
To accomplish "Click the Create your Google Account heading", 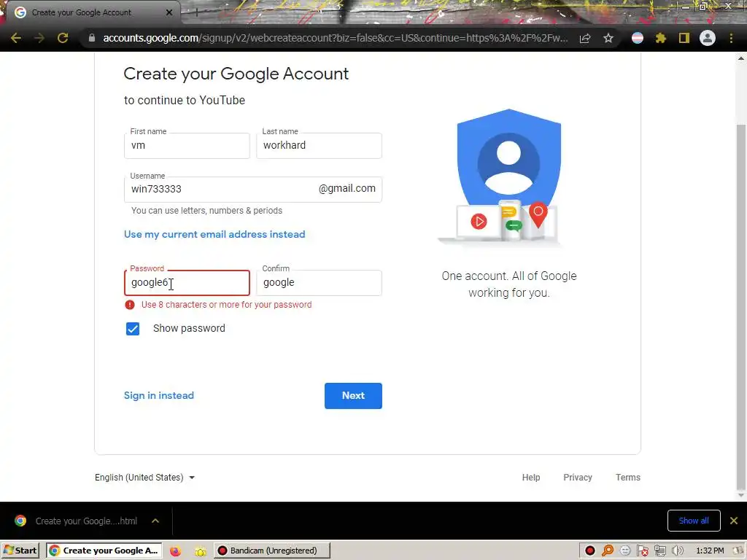I will click(236, 74).
